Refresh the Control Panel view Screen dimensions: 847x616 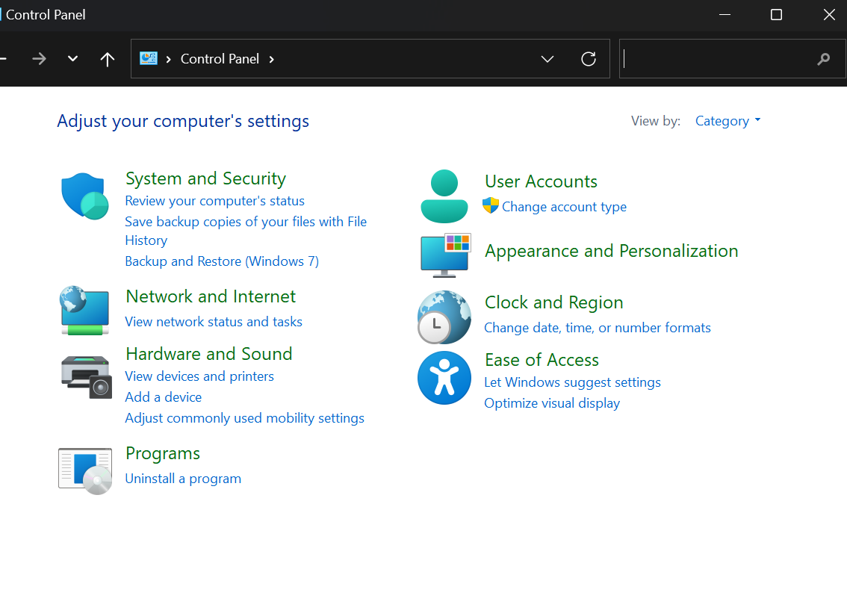(x=589, y=59)
